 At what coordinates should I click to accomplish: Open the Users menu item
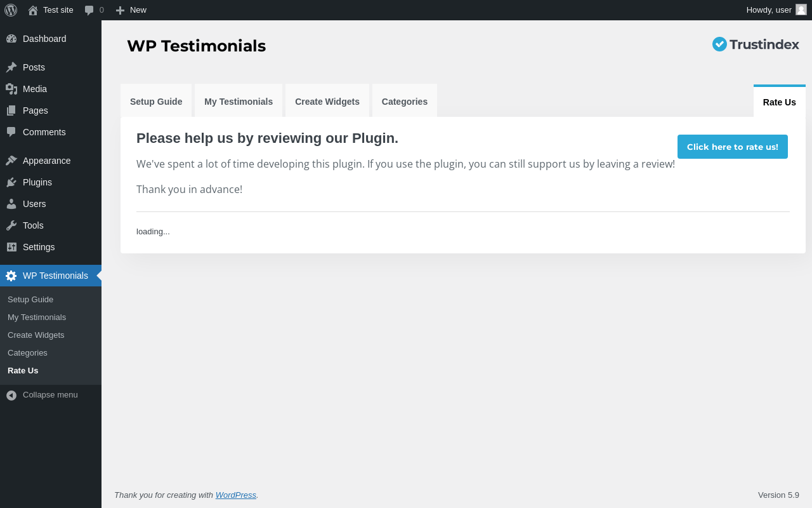[51, 204]
